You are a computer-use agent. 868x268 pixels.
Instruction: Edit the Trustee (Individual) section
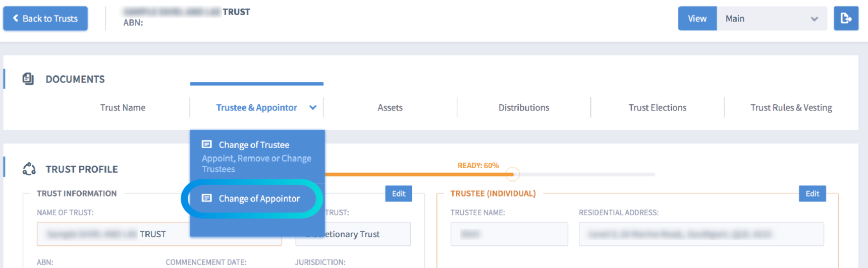(812, 193)
